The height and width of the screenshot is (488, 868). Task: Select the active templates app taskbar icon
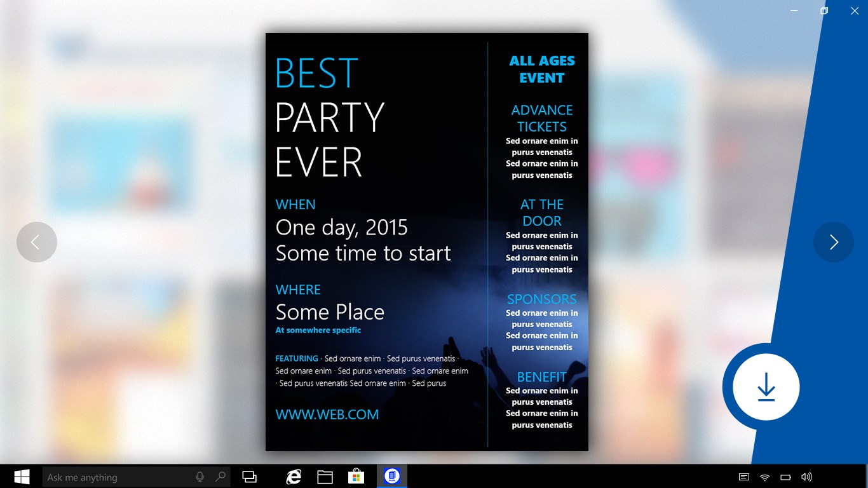pos(392,477)
